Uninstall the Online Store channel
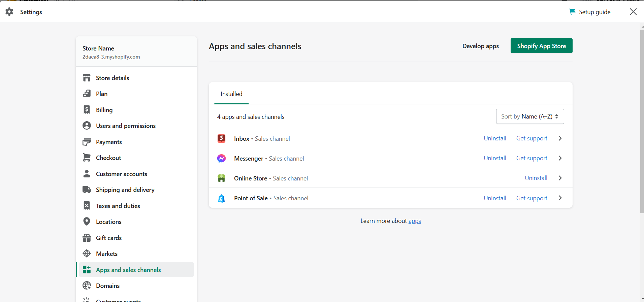The width and height of the screenshot is (644, 302). click(536, 178)
